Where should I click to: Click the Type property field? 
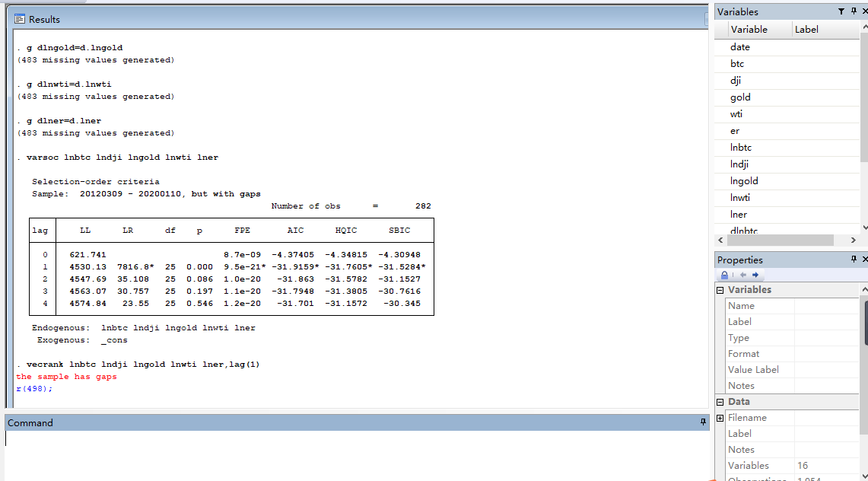click(826, 338)
